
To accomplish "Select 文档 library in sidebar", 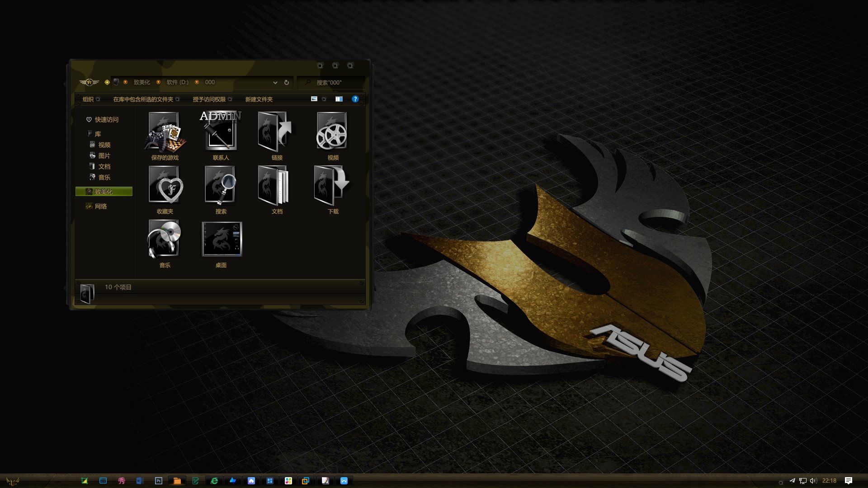I will (100, 167).
